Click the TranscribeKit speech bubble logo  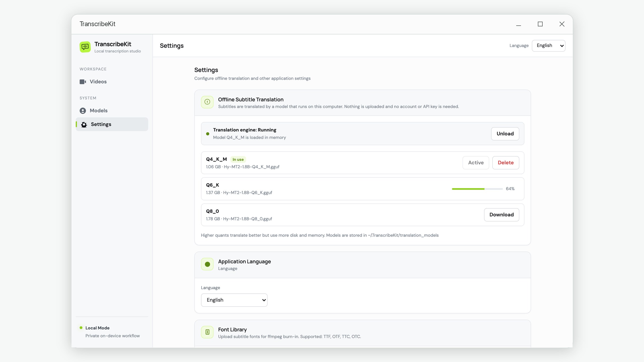[x=85, y=47]
